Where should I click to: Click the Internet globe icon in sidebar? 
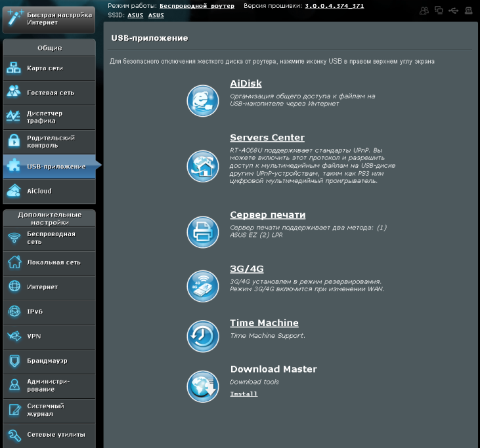click(14, 286)
